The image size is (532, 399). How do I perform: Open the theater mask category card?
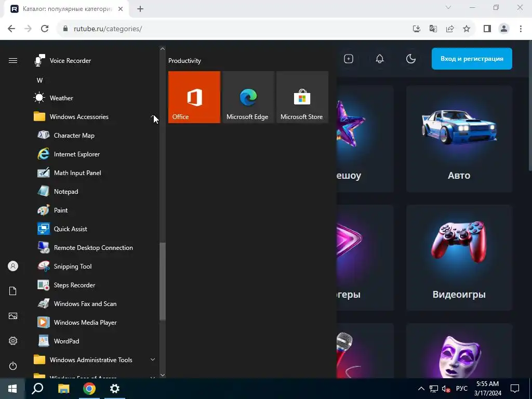[459, 351]
